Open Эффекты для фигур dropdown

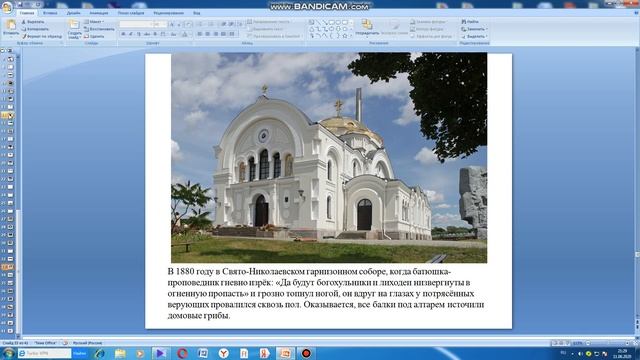[x=432, y=36]
